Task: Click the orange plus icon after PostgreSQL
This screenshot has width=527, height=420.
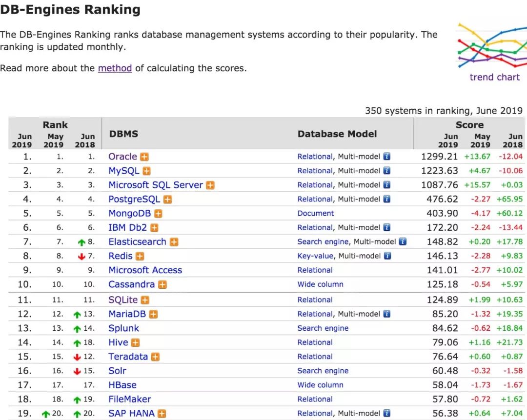Action: click(x=167, y=200)
